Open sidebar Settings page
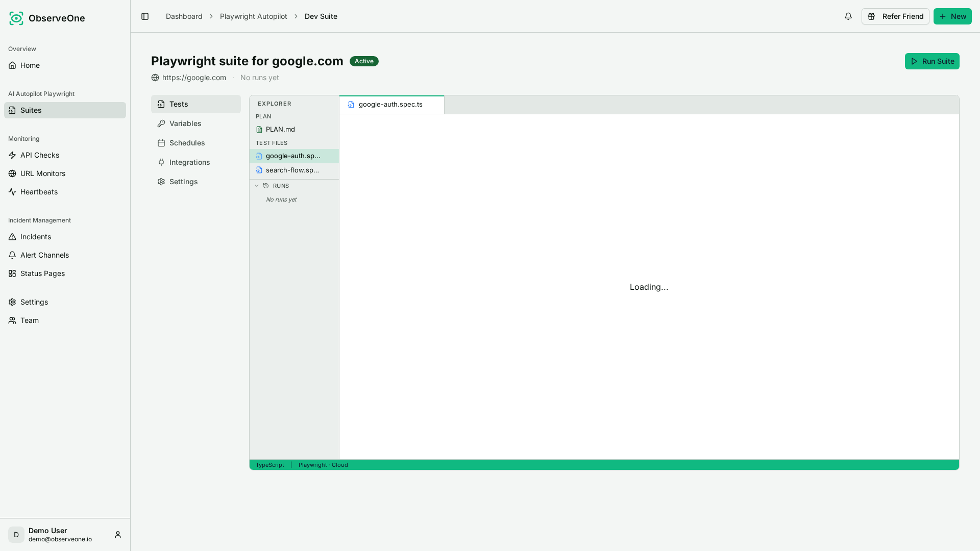Screen dimensions: 980x551 click(65, 302)
